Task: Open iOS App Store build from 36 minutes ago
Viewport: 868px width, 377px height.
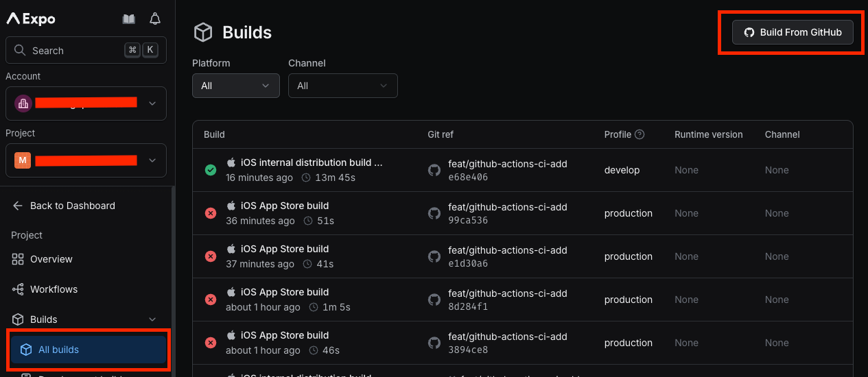Action: [285, 206]
